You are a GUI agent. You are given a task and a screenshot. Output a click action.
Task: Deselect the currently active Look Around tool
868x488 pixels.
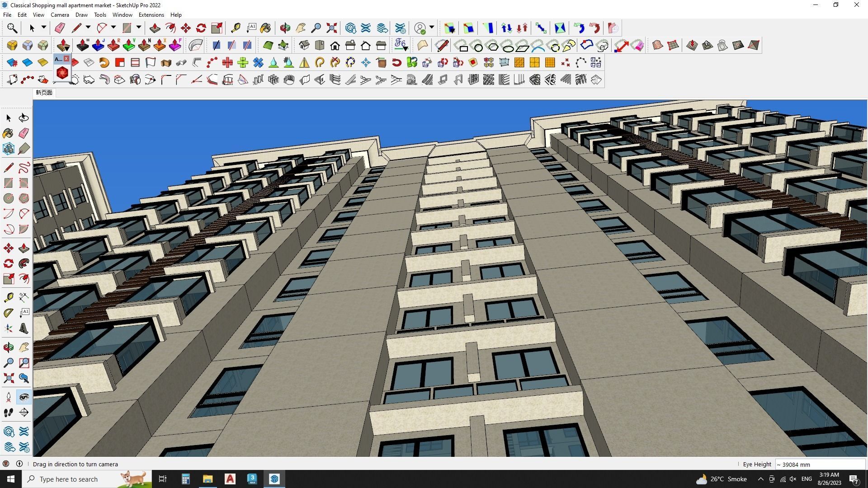(x=24, y=397)
